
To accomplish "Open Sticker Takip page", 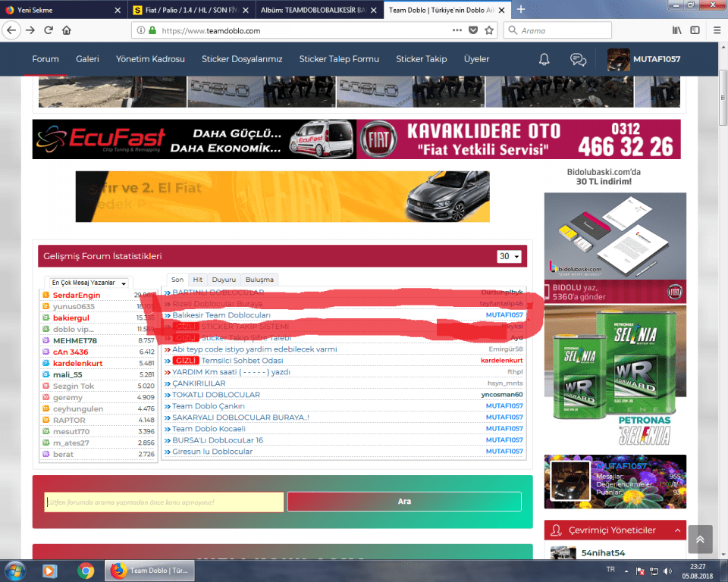I will tap(422, 59).
